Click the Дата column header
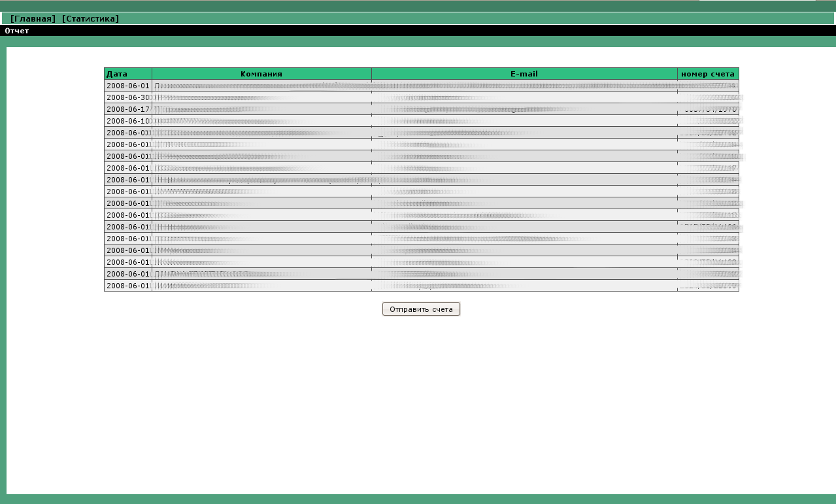The image size is (836, 504). click(128, 74)
